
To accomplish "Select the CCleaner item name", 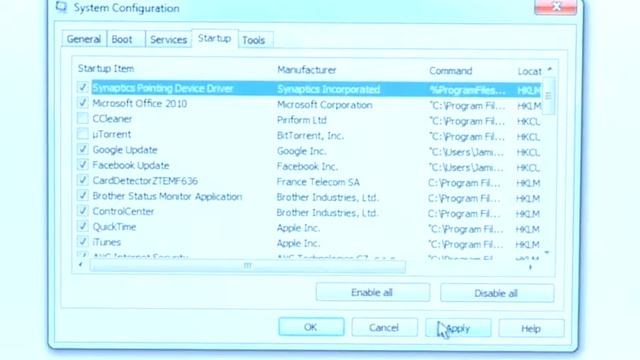I will (x=112, y=119).
